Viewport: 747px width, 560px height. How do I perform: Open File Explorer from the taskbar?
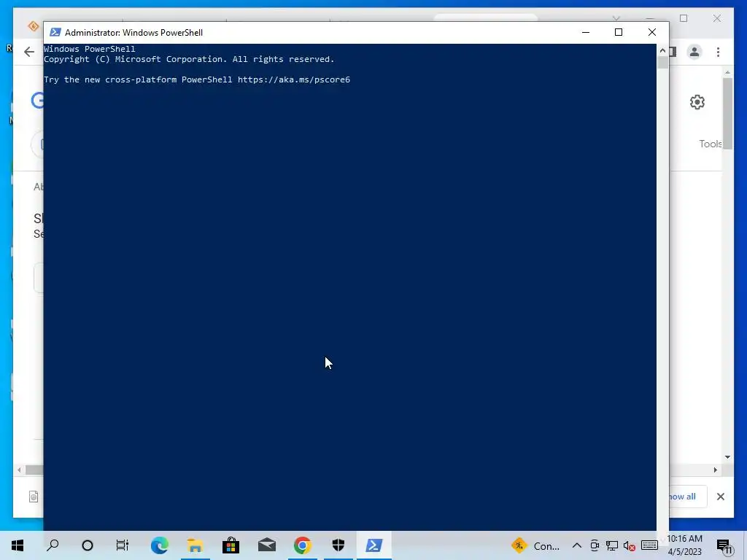195,545
